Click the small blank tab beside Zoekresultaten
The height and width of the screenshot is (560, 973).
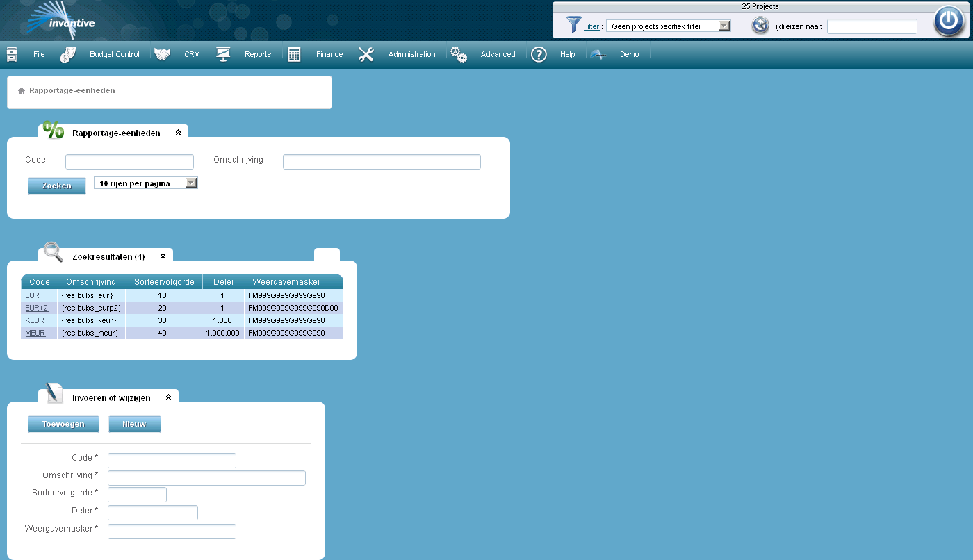pyautogui.click(x=327, y=255)
